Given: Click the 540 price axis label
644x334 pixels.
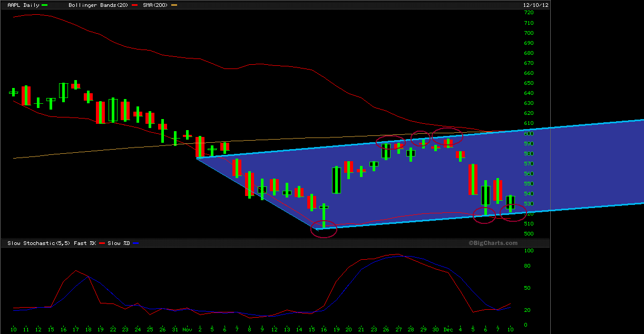Looking at the screenshot, I should tap(529, 193).
